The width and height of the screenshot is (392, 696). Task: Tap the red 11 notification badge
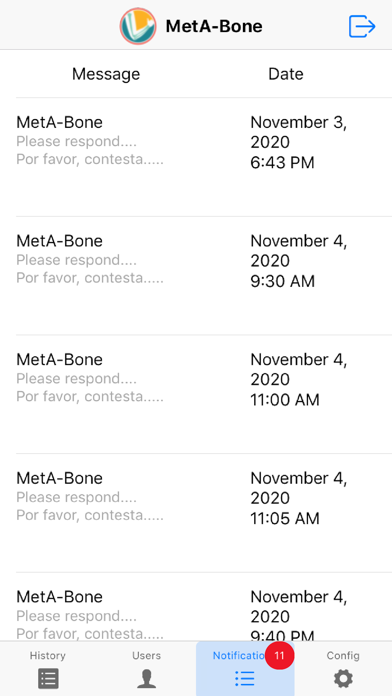point(279,655)
